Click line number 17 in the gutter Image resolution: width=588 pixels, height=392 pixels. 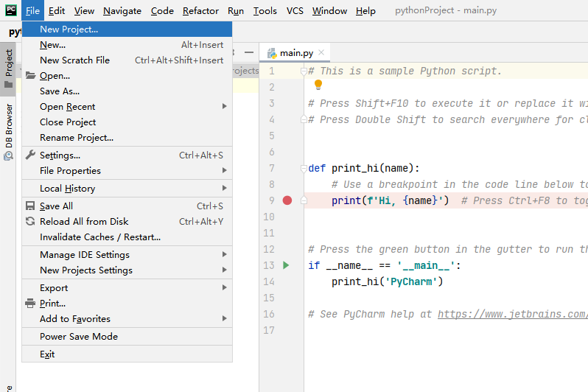pos(269,331)
